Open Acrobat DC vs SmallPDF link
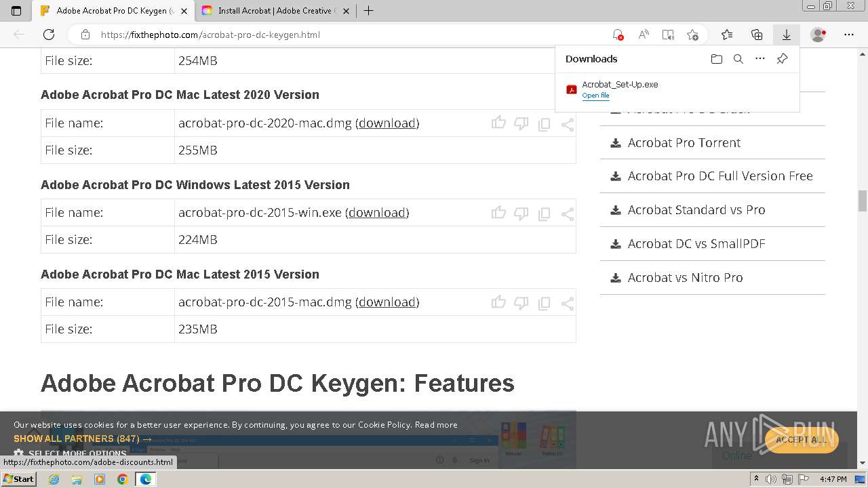This screenshot has width=868, height=488. pyautogui.click(x=696, y=244)
